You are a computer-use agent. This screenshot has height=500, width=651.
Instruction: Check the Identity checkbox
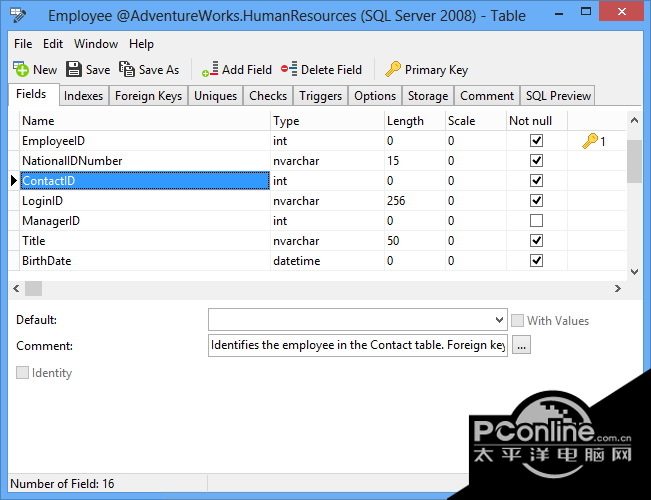click(x=22, y=373)
